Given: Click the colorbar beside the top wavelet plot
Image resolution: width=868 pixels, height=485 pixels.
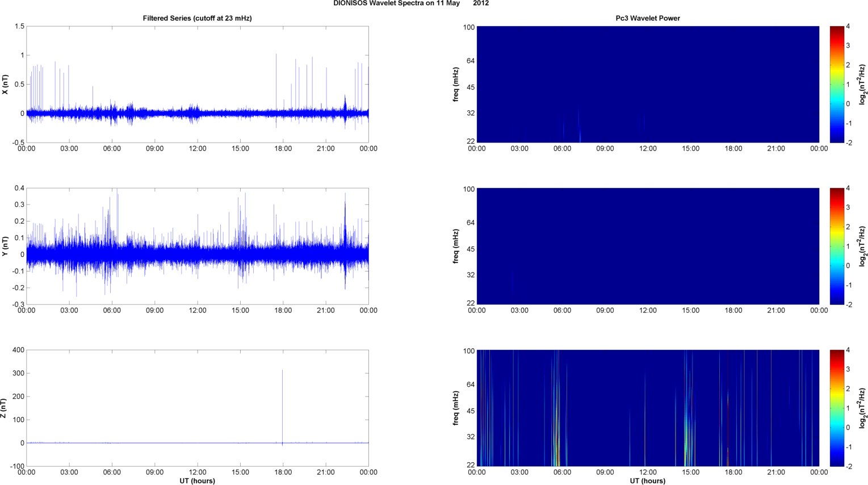Looking at the screenshot, I should [x=836, y=84].
